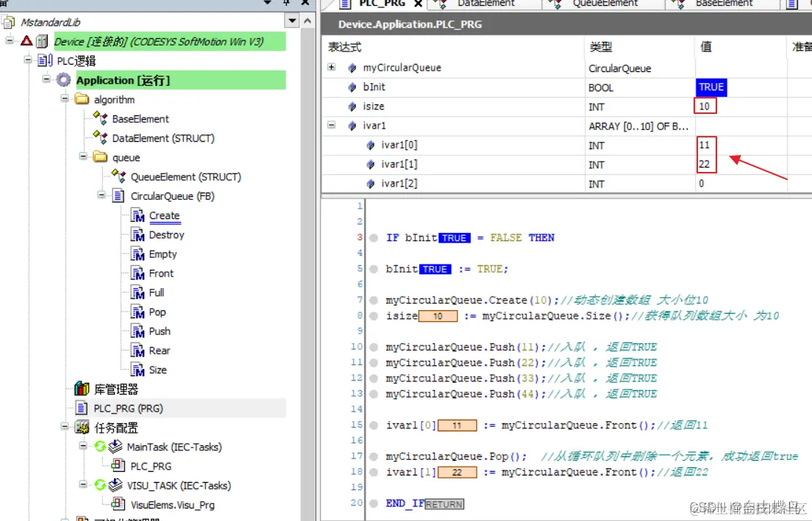Collapse the CircularQueue (FB) node
The width and height of the screenshot is (812, 521).
click(102, 195)
